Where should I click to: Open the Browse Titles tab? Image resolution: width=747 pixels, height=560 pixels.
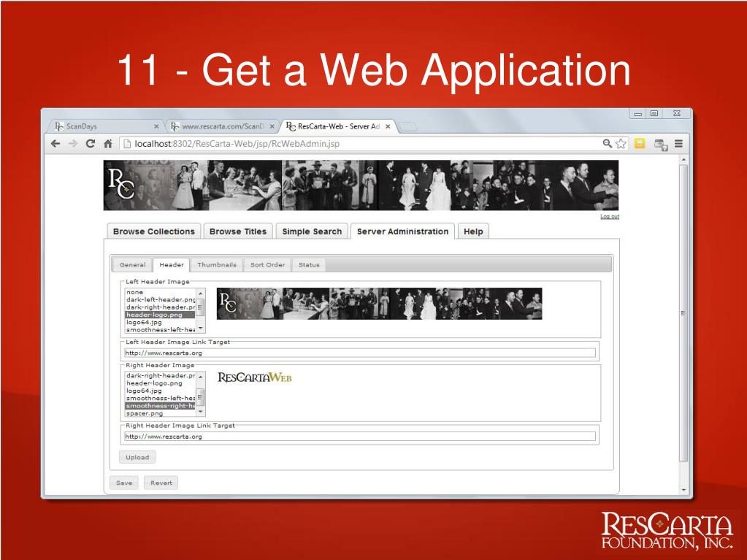[x=238, y=231]
